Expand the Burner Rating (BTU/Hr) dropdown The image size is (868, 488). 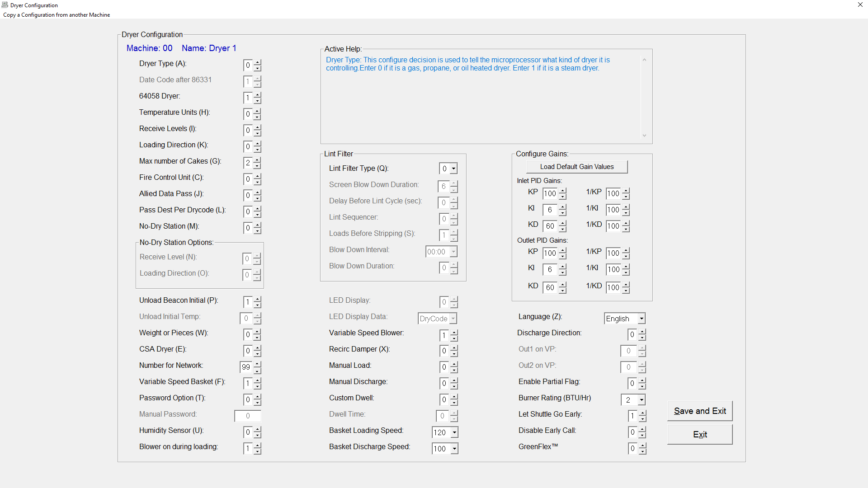(x=641, y=400)
